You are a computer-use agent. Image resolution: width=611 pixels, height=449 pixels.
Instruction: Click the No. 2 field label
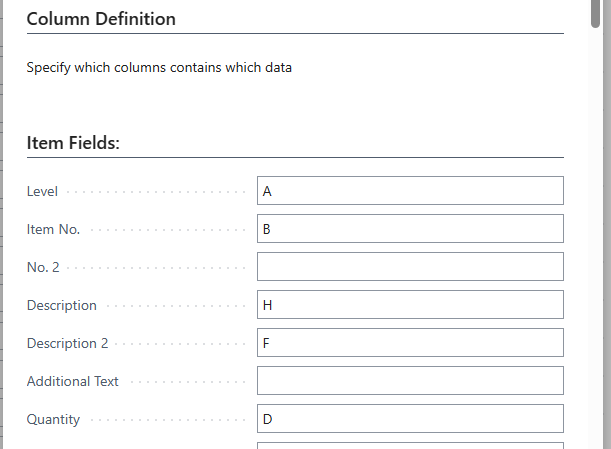[44, 267]
